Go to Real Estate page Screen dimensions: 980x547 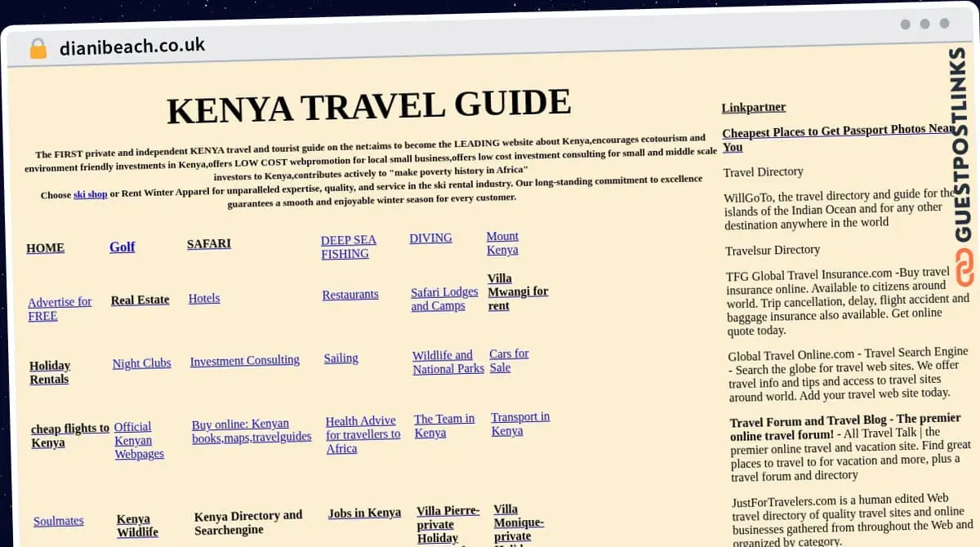click(x=140, y=300)
